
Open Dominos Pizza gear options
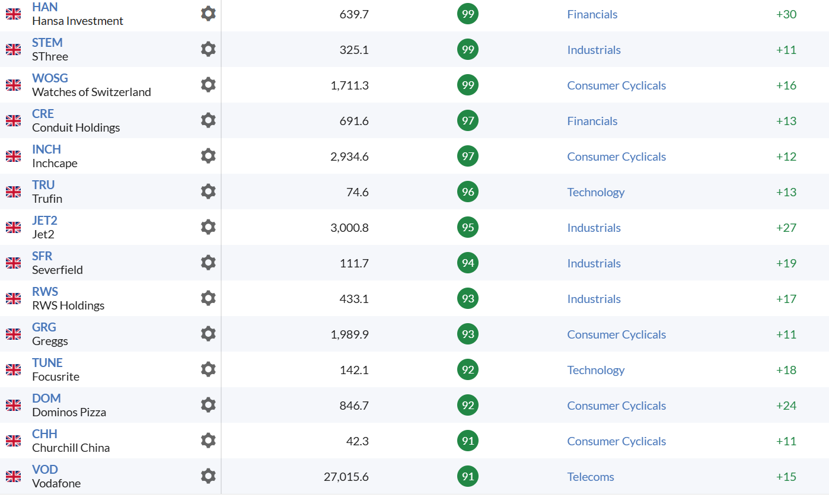click(x=208, y=404)
